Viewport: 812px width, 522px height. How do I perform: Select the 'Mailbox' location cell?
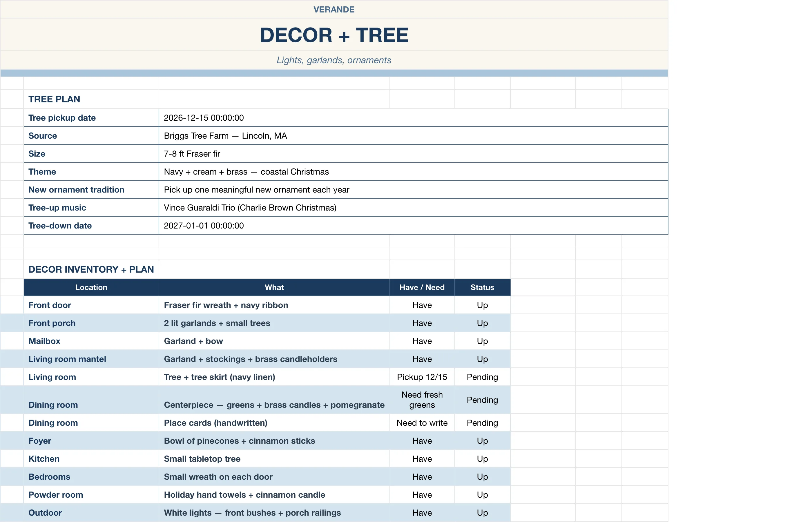pyautogui.click(x=91, y=341)
